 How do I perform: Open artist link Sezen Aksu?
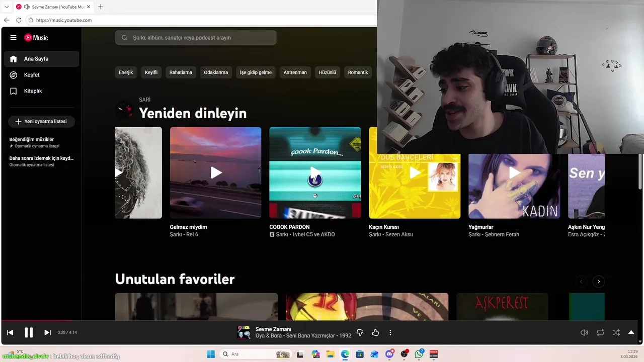pos(399,234)
